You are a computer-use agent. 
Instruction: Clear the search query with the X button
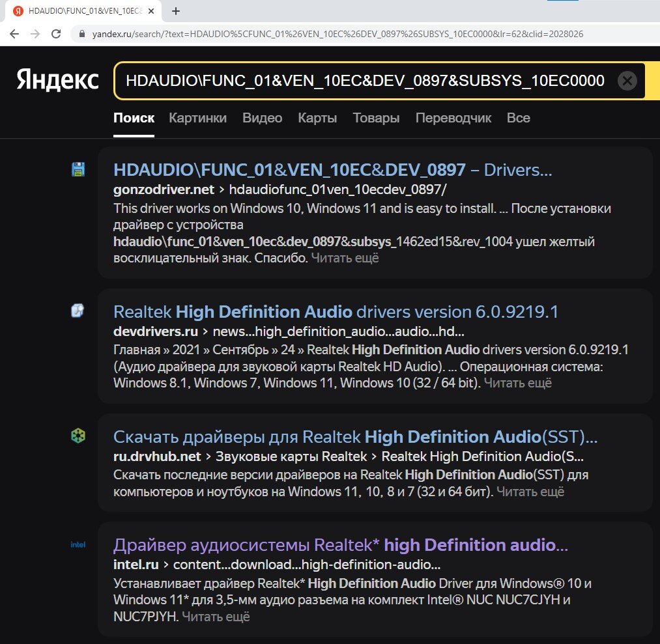point(627,80)
